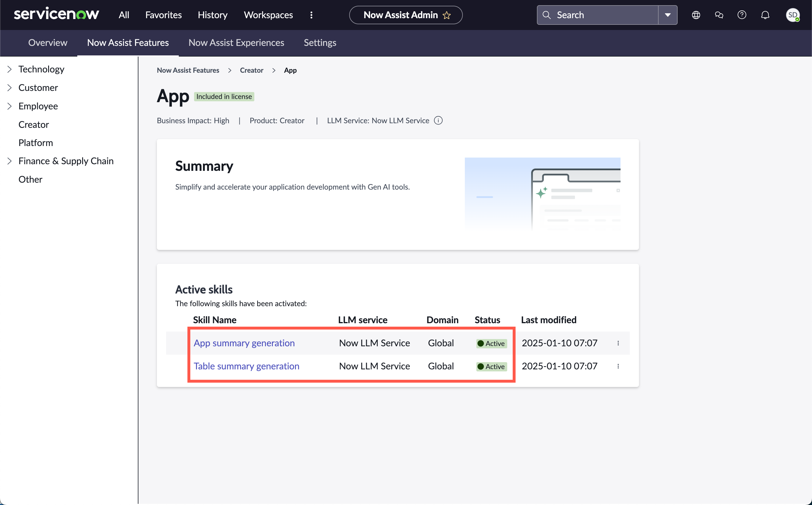
Task: Click Global domain of App summary generation
Action: 441,343
